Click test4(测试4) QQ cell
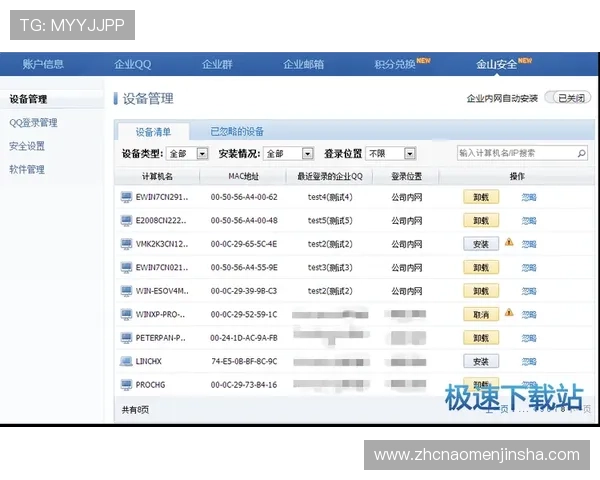The image size is (600, 480). pos(330,197)
